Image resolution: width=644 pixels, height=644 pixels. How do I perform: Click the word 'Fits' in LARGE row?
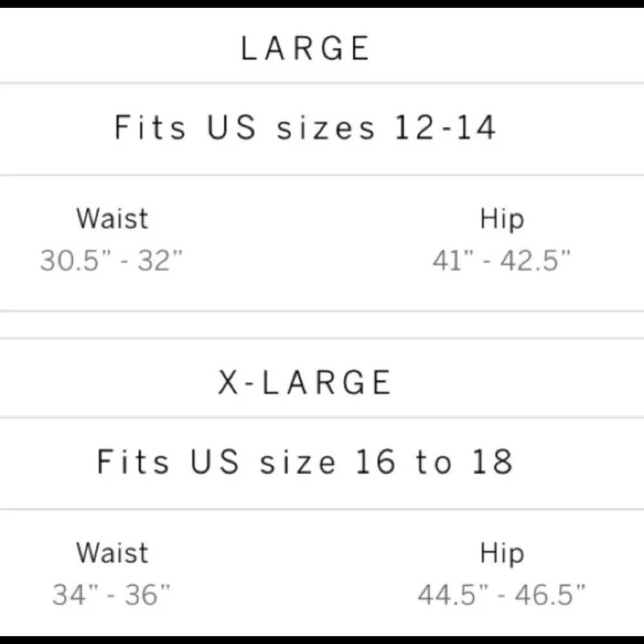[150, 128]
